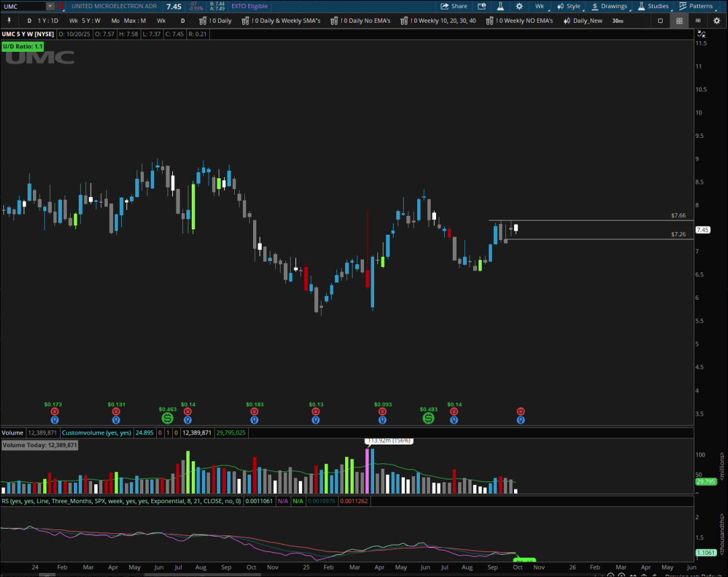Select the 30m timeframe shortcut
The height and width of the screenshot is (577, 728).
pyautogui.click(x=618, y=21)
